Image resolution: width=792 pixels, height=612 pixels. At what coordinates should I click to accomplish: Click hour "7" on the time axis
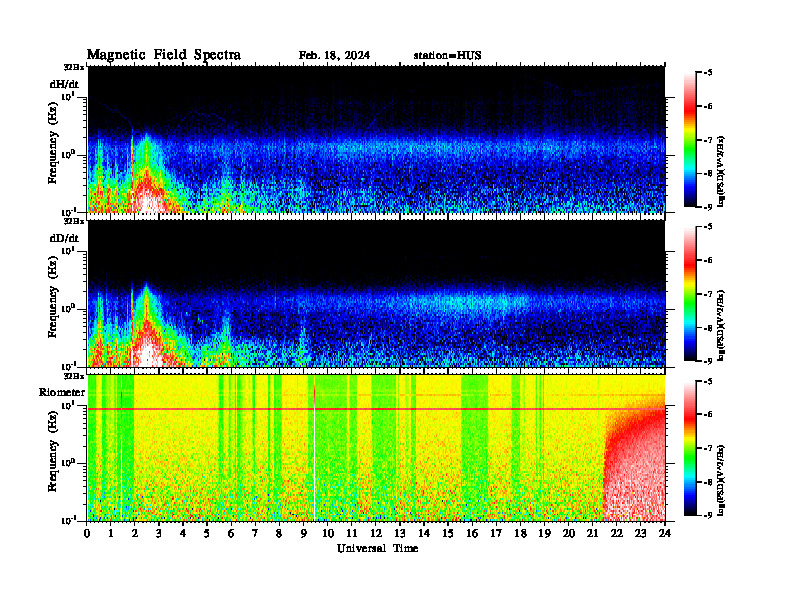[x=255, y=533]
